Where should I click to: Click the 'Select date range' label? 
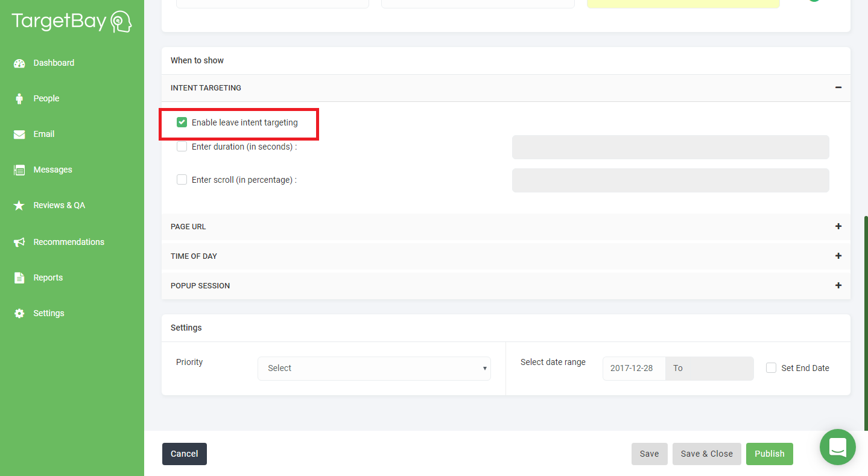pyautogui.click(x=553, y=362)
